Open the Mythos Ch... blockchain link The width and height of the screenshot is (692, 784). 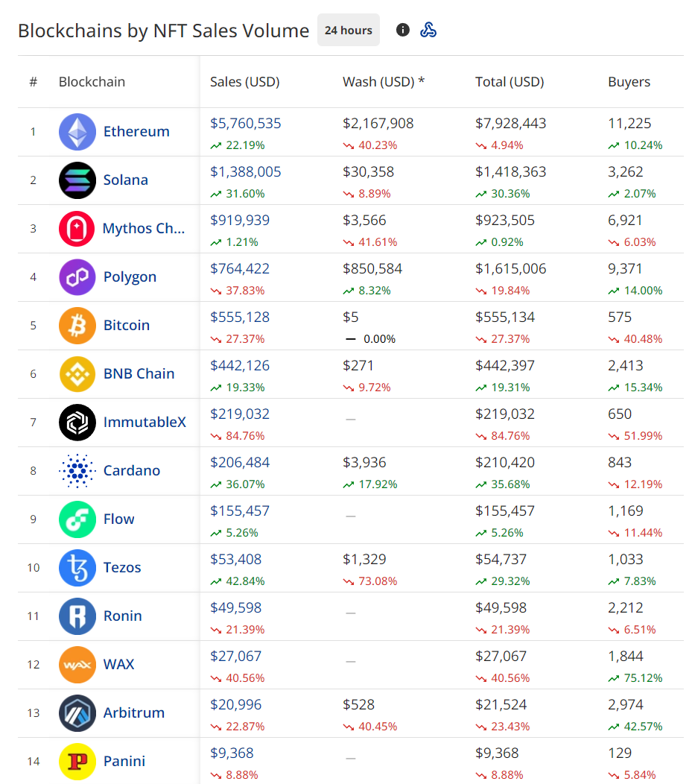pos(144,229)
